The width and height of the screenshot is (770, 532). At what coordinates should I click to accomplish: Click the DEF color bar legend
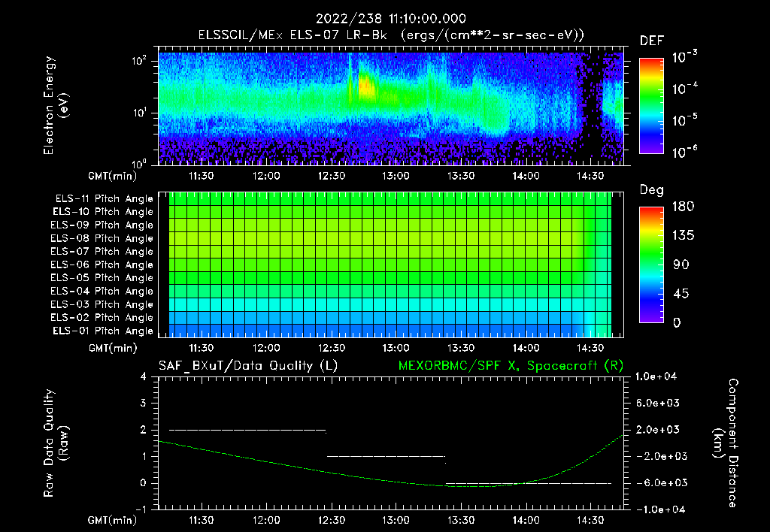pyautogui.click(x=651, y=106)
